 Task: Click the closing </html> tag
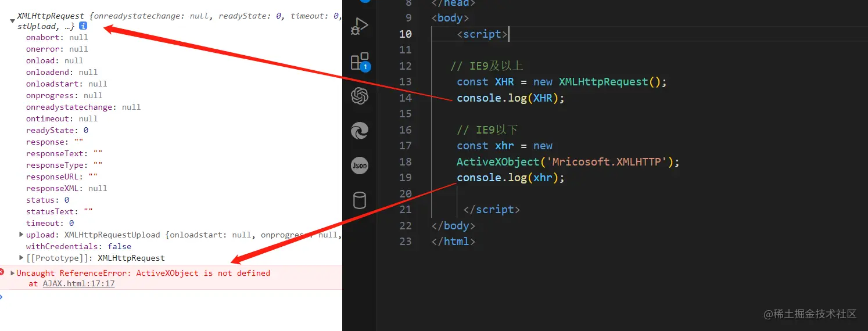tap(453, 241)
